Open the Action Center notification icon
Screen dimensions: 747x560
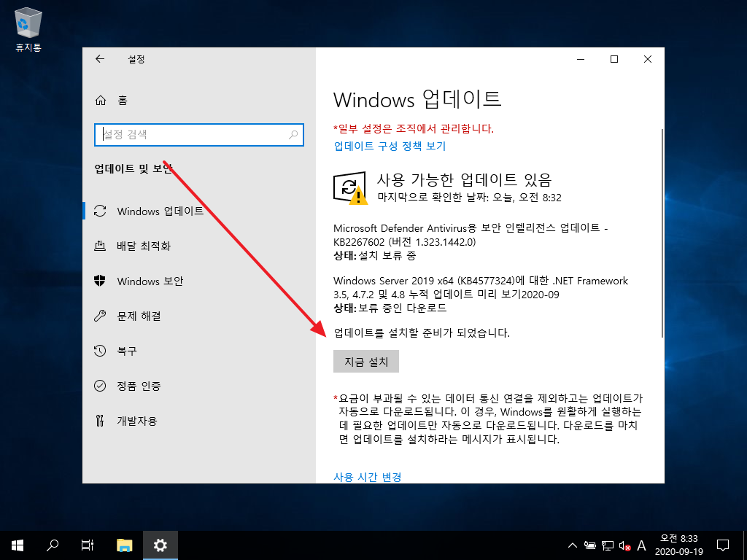coord(723,545)
